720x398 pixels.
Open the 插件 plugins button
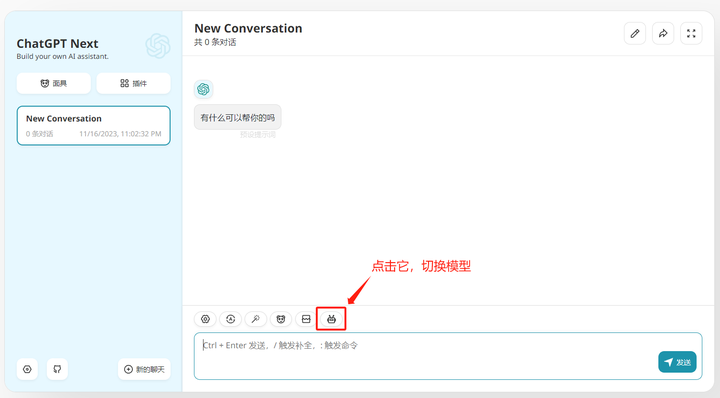[x=134, y=84]
